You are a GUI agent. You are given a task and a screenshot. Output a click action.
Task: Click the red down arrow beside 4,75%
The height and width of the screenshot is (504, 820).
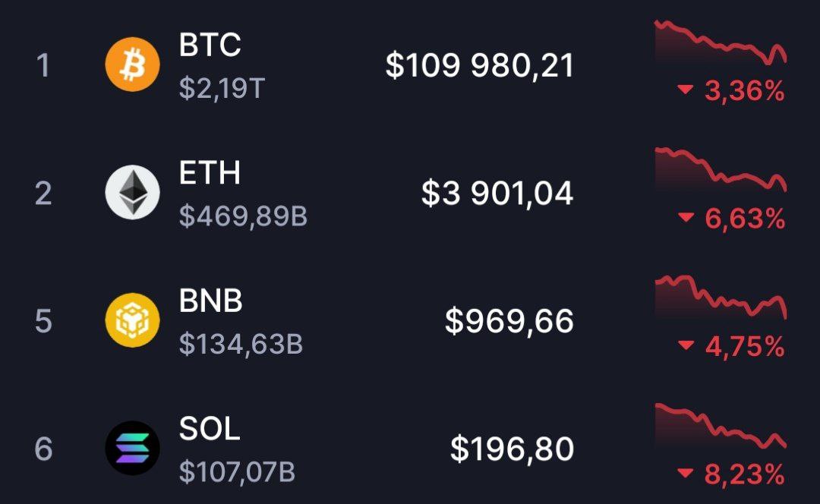tap(686, 346)
